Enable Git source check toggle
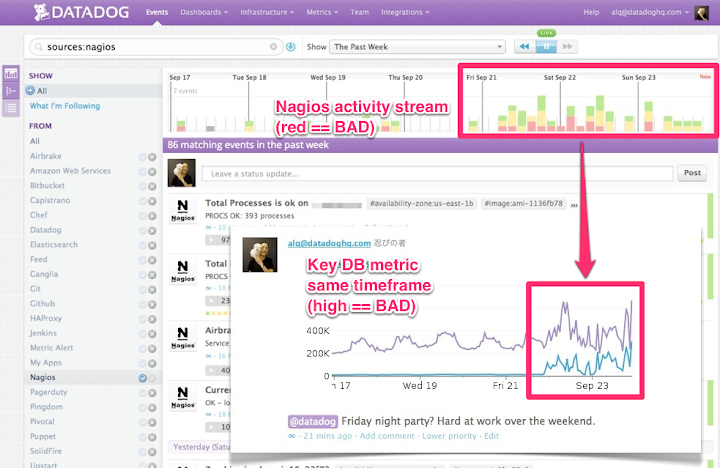The height and width of the screenshot is (468, 720). 143,290
